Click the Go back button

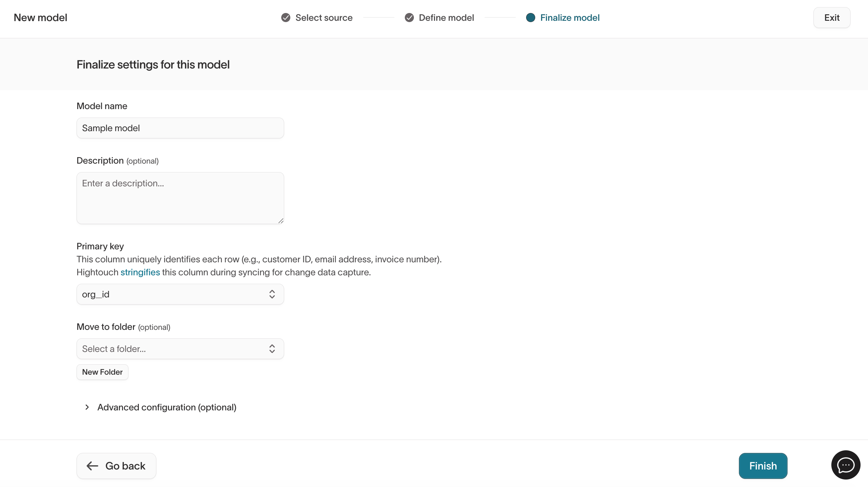116,466
